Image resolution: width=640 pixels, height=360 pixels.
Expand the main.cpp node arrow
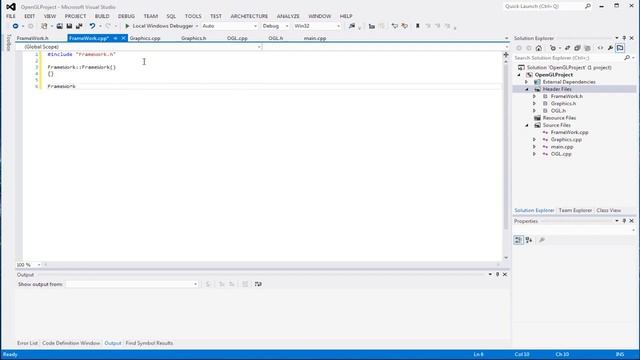pyautogui.click(x=534, y=147)
